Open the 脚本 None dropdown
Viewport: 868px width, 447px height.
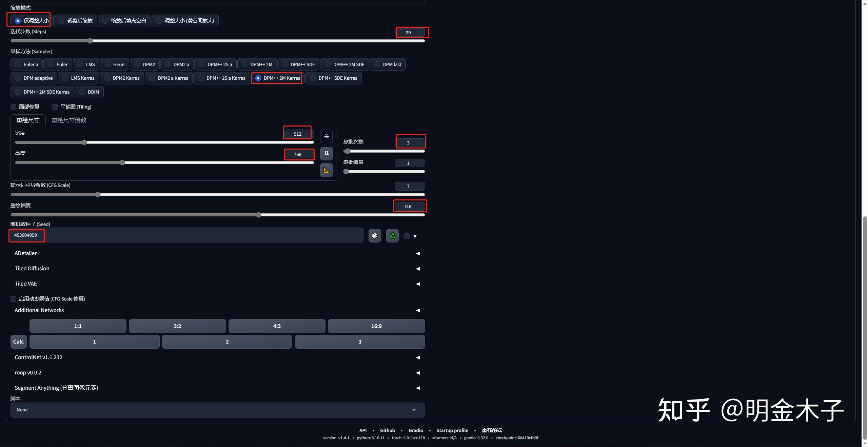[x=217, y=410]
